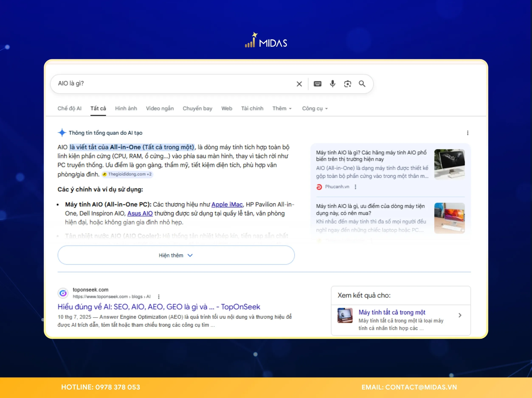Open the AI Overview three-dot menu
The width and height of the screenshot is (532, 398).
(x=468, y=132)
